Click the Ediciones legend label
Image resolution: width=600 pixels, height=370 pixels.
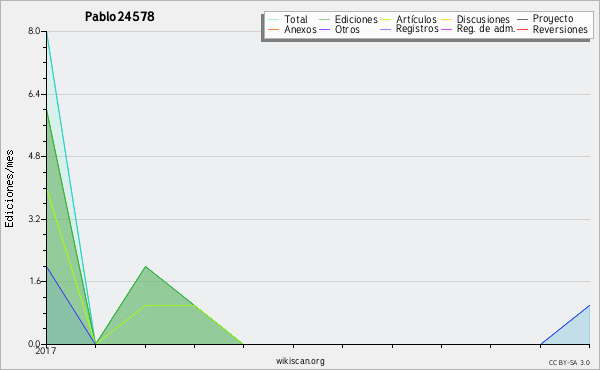click(356, 19)
